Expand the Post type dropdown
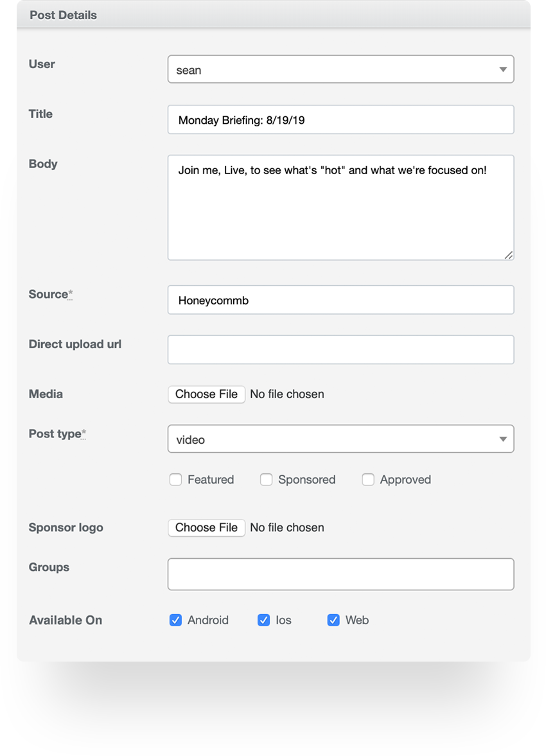Viewport: 546px width, 756px height. pos(340,439)
